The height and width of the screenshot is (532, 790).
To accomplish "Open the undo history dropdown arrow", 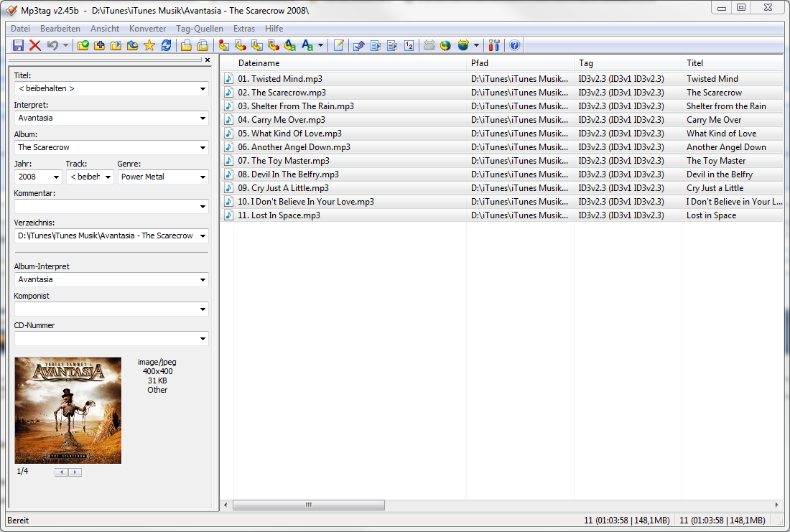I will click(65, 45).
